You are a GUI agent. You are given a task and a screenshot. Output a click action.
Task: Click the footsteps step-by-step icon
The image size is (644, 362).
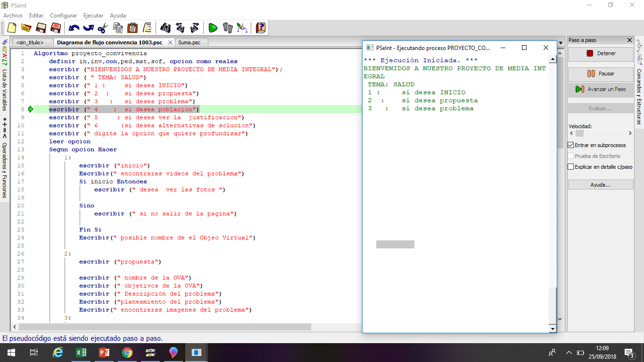pyautogui.click(x=228, y=28)
